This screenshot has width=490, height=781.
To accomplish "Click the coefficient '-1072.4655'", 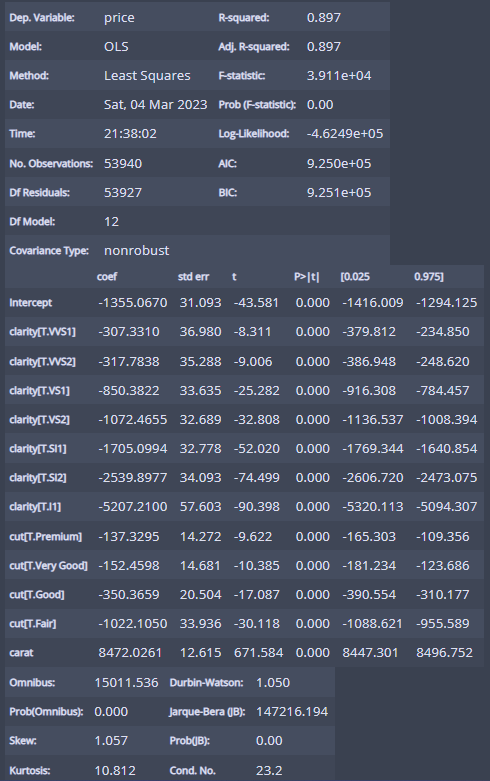I will [132, 419].
